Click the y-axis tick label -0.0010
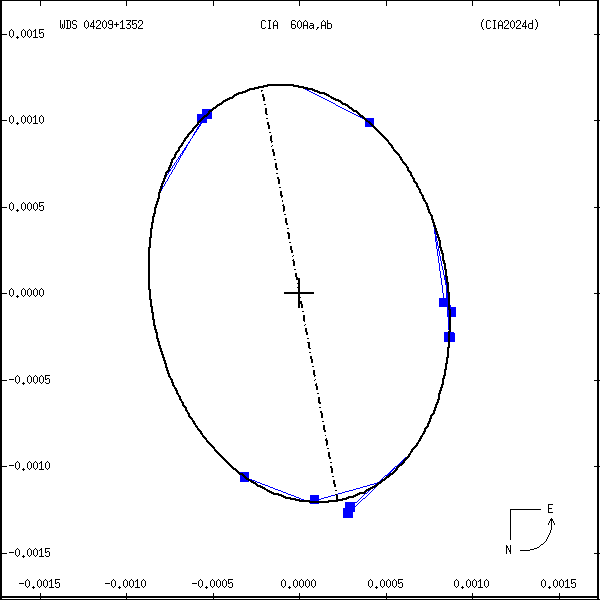Screen dimensions: 600x600 coord(29,466)
